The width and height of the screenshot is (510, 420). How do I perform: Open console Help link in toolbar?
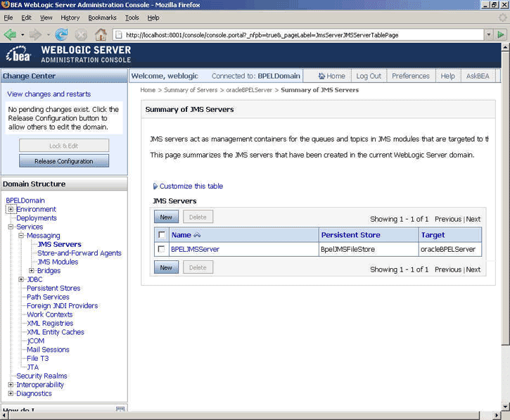447,76
